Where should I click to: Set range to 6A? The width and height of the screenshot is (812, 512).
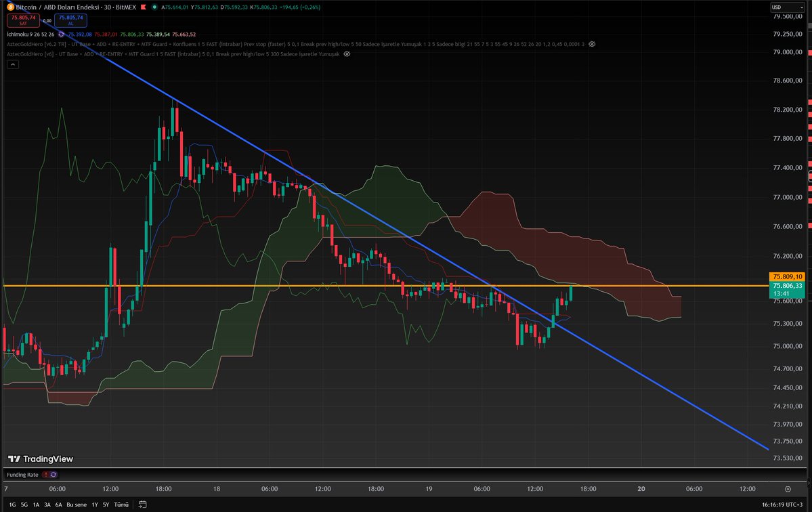point(58,505)
